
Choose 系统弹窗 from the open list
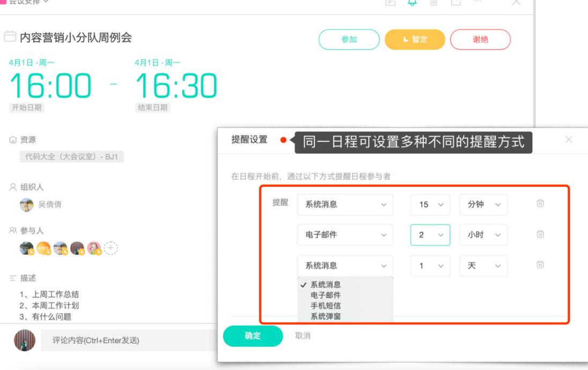[345, 316]
